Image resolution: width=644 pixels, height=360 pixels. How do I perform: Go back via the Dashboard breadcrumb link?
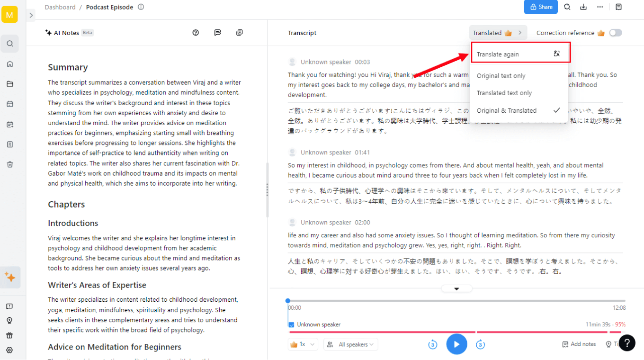point(60,7)
